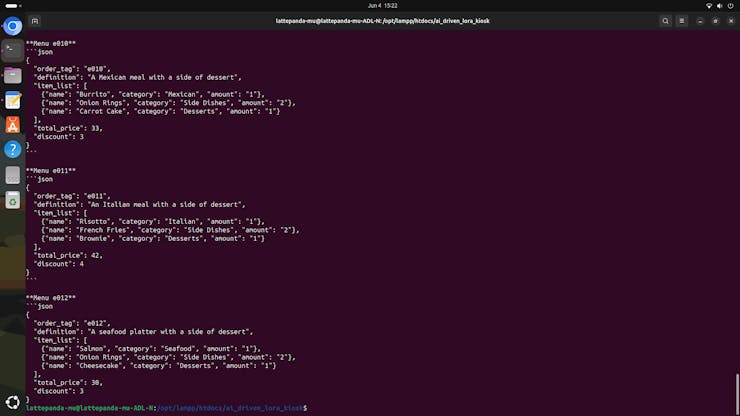This screenshot has height=416, width=740.
Task: Click the "total_price": 42 line
Action: tap(68, 255)
